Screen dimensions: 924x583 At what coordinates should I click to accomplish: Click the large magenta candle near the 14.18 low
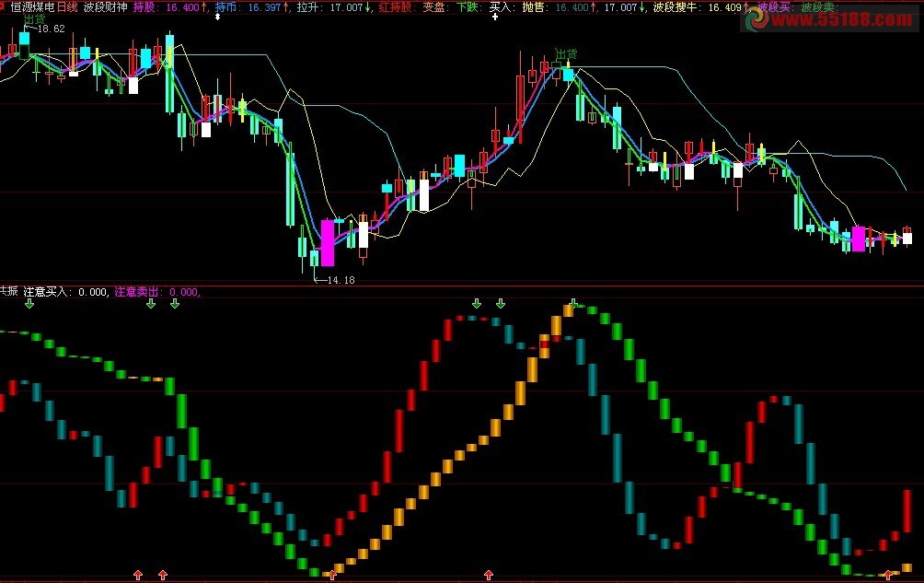[x=327, y=242]
